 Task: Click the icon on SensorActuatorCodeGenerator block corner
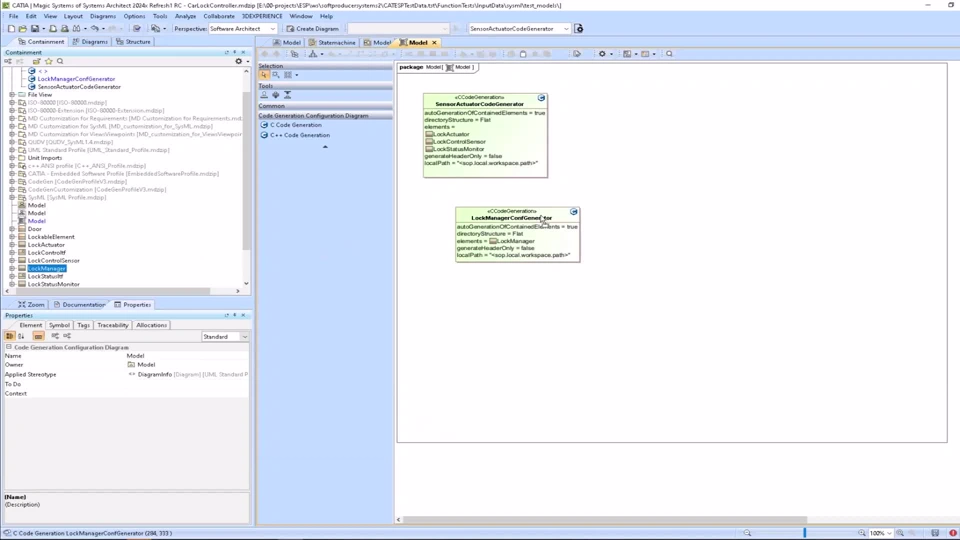pyautogui.click(x=541, y=98)
